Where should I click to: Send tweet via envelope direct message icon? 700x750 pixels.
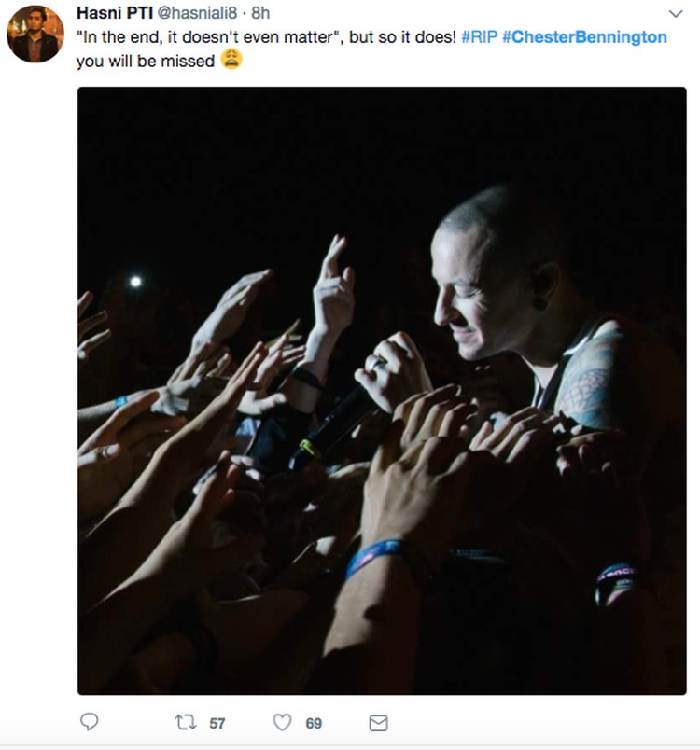point(379,723)
